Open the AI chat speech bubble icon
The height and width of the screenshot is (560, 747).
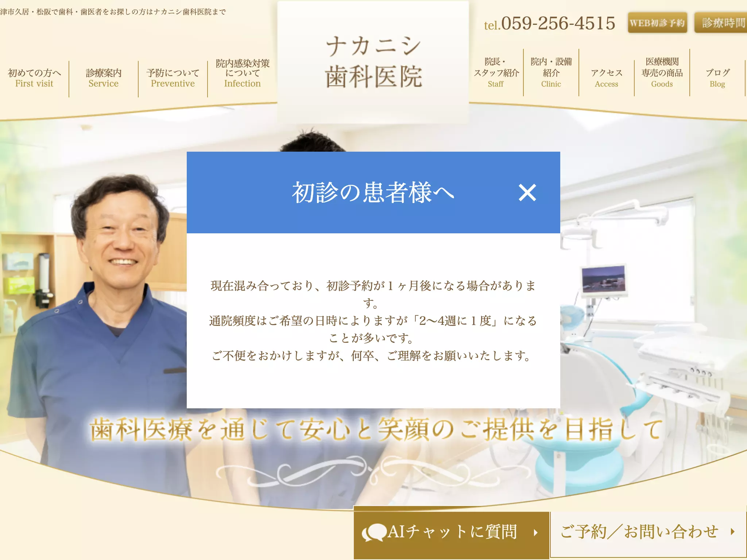tap(374, 532)
